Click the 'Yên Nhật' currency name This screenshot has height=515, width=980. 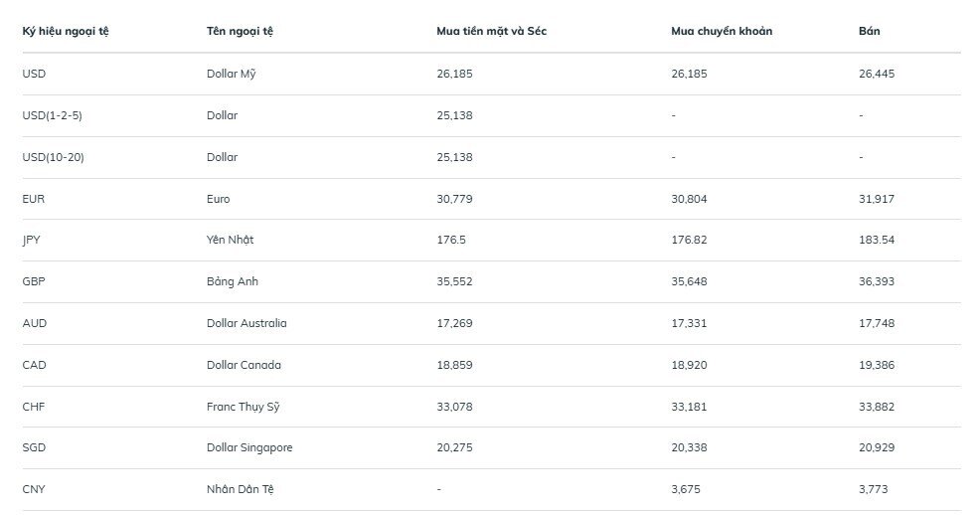(230, 240)
